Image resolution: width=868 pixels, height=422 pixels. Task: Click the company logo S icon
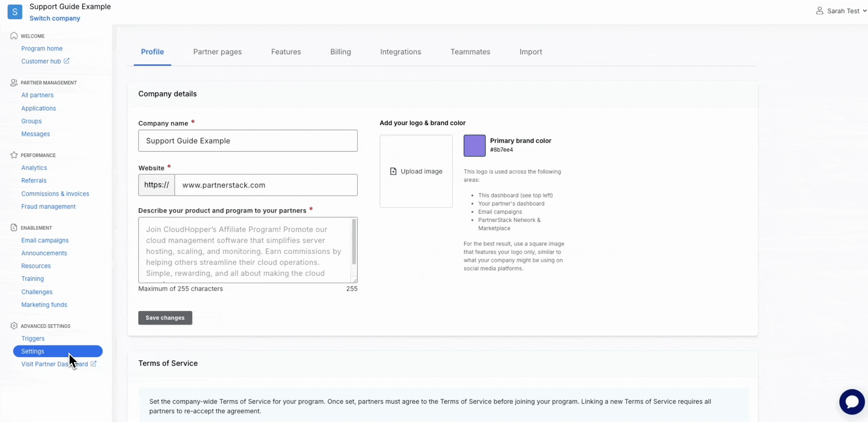15,12
